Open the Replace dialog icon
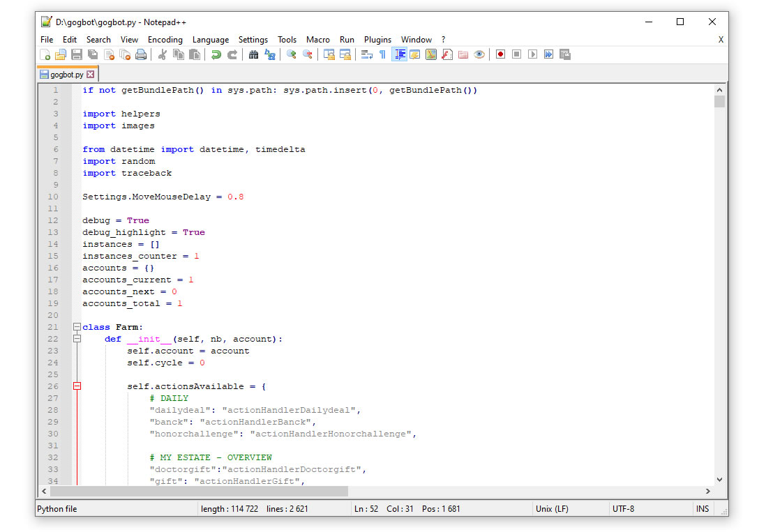Image resolution: width=766 pixels, height=532 pixels. [270, 54]
